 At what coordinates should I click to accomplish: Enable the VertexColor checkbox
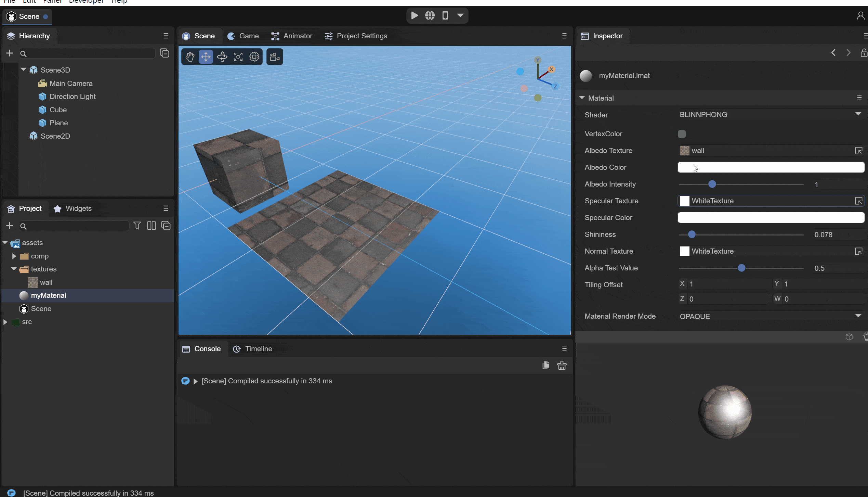pyautogui.click(x=682, y=134)
